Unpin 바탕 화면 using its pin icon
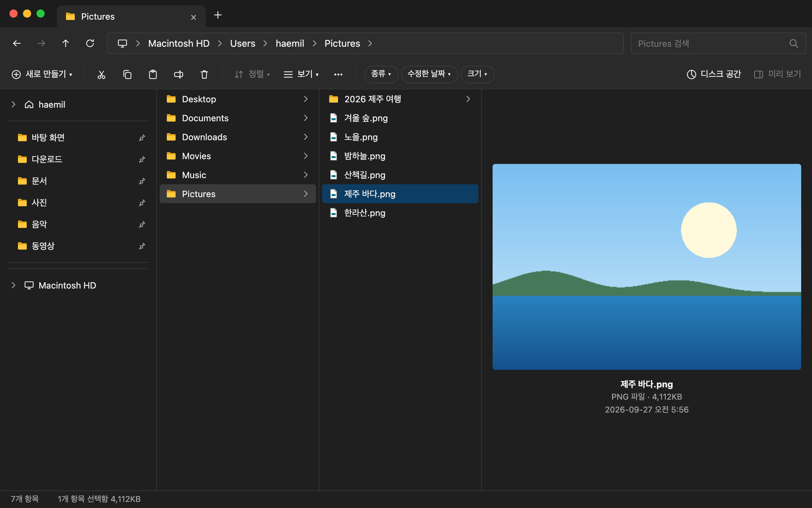Screen dimensions: 812x508 click(142, 137)
